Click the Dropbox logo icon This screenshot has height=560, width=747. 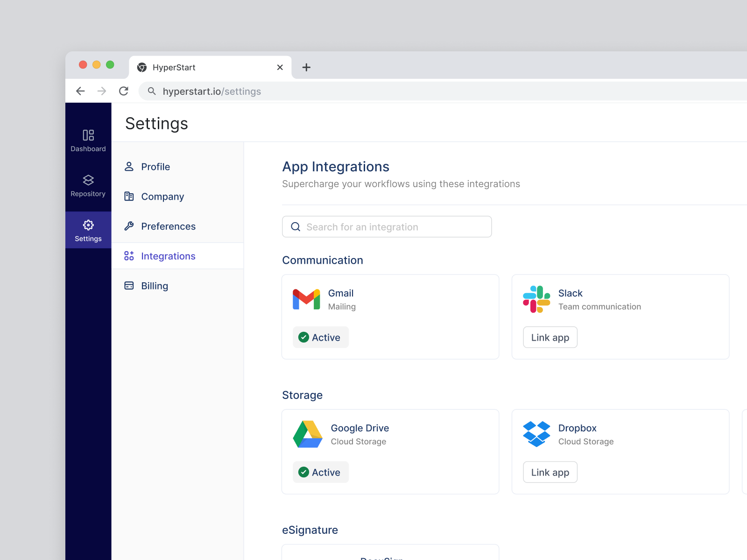point(537,434)
